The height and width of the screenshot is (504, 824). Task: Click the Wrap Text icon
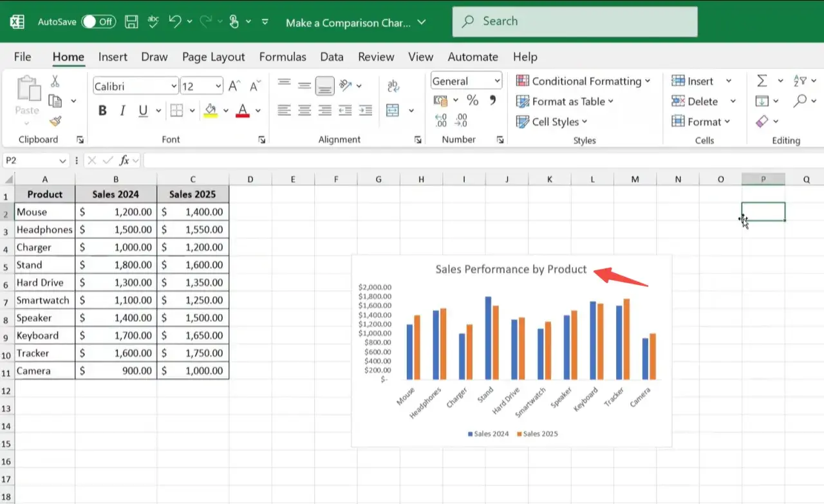tap(393, 86)
